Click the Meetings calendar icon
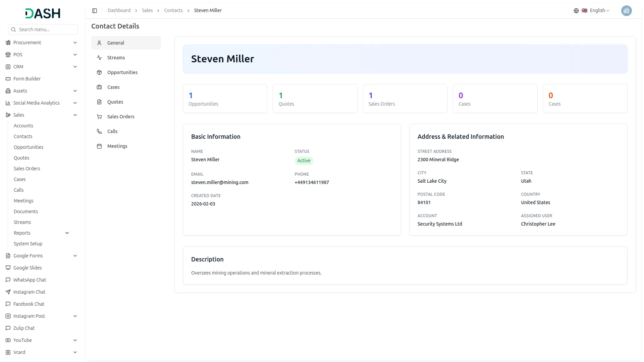Viewport: 644px width, 362px height. 99,146
